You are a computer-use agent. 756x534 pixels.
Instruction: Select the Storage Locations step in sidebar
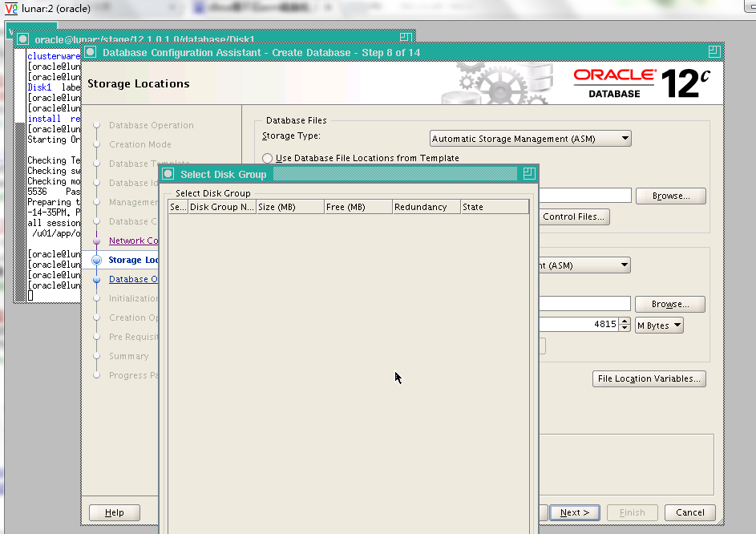point(134,260)
